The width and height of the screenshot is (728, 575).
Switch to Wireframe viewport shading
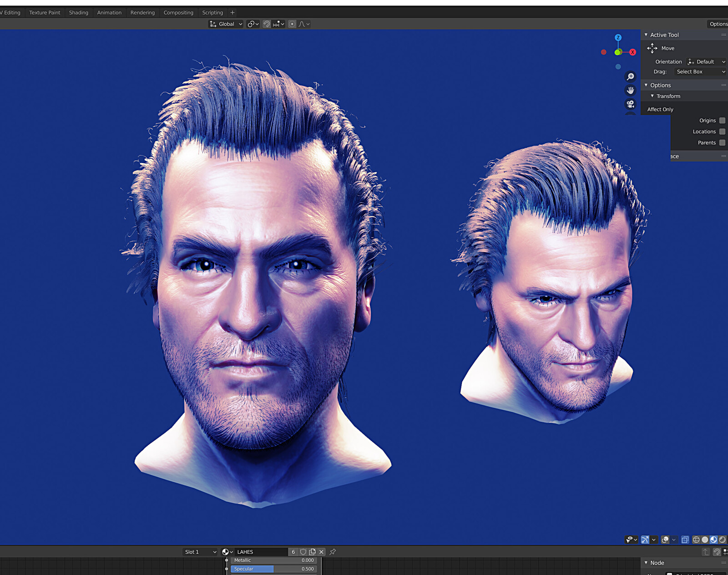click(x=696, y=540)
